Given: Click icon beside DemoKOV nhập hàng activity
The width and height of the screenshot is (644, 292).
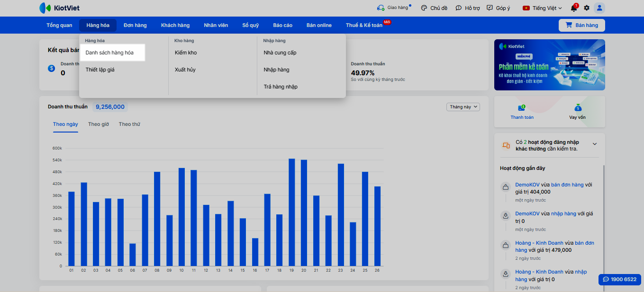Looking at the screenshot, I should 505,216.
